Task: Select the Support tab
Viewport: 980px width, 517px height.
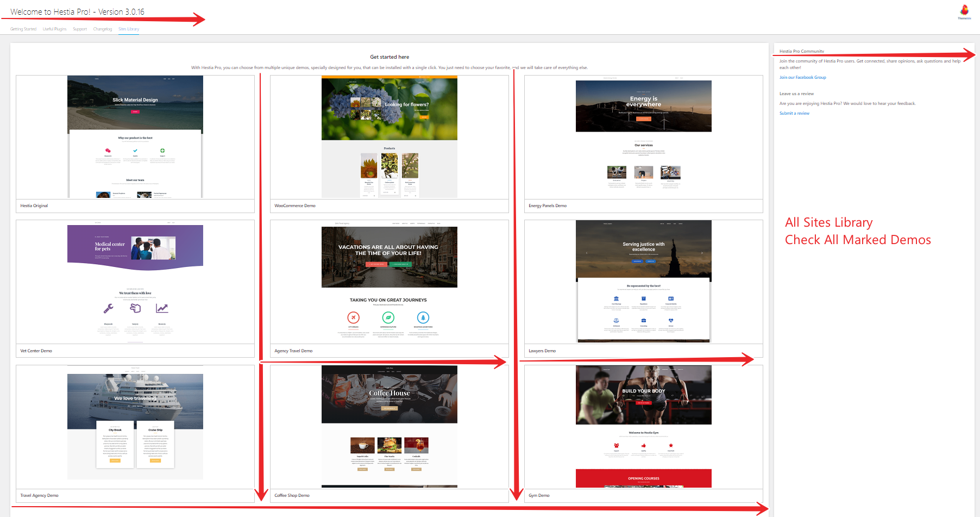Action: [80, 29]
